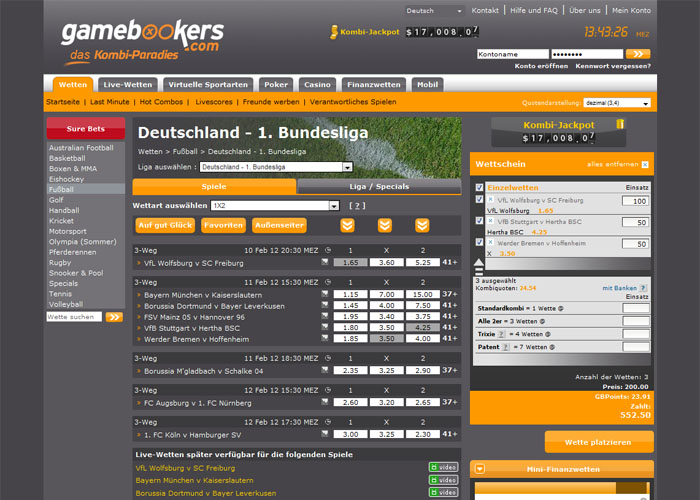
Task: Open stats icon for Bayern München v Kaiserslautern
Action: [325, 294]
